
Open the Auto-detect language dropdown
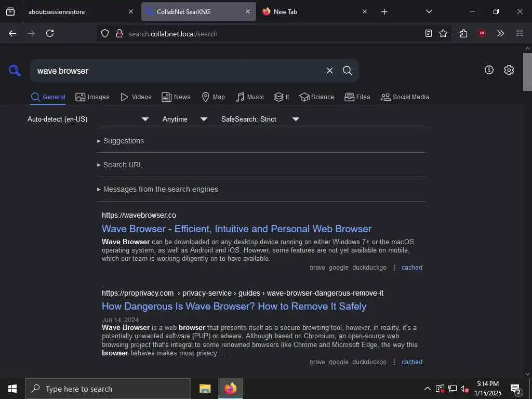click(88, 119)
